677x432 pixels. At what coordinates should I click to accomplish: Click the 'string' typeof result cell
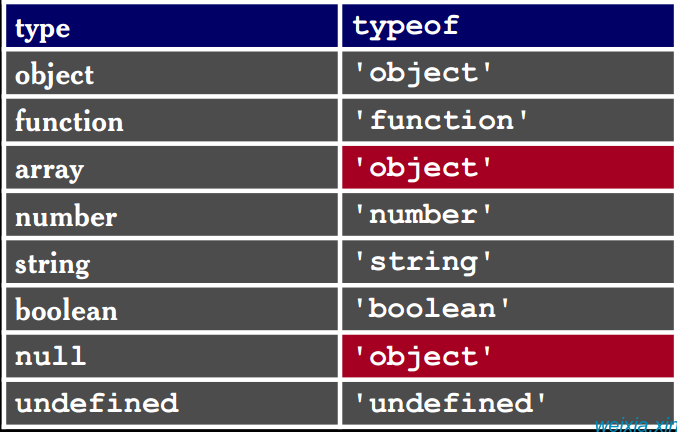pyautogui.click(x=508, y=262)
